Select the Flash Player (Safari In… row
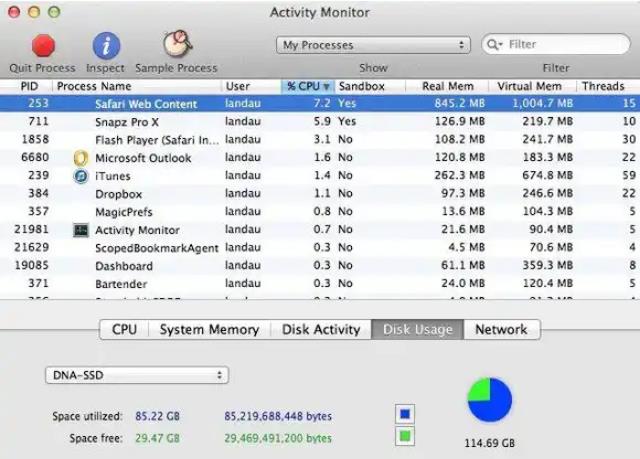The image size is (640, 459). click(320, 140)
